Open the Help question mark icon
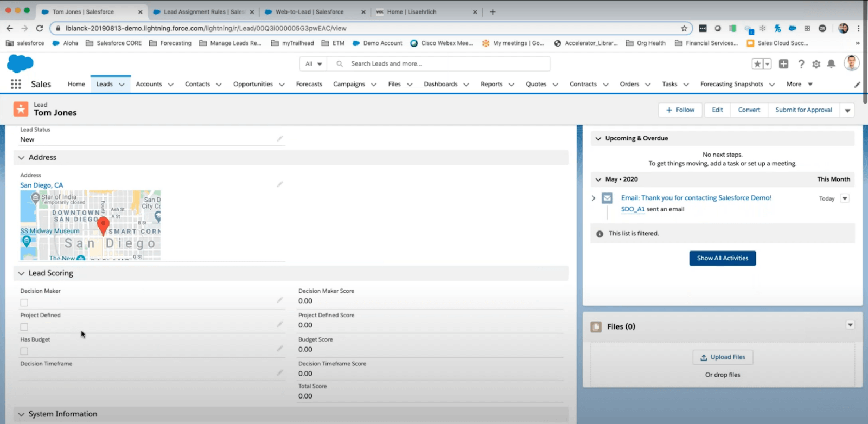This screenshot has height=424, width=868. click(x=801, y=64)
